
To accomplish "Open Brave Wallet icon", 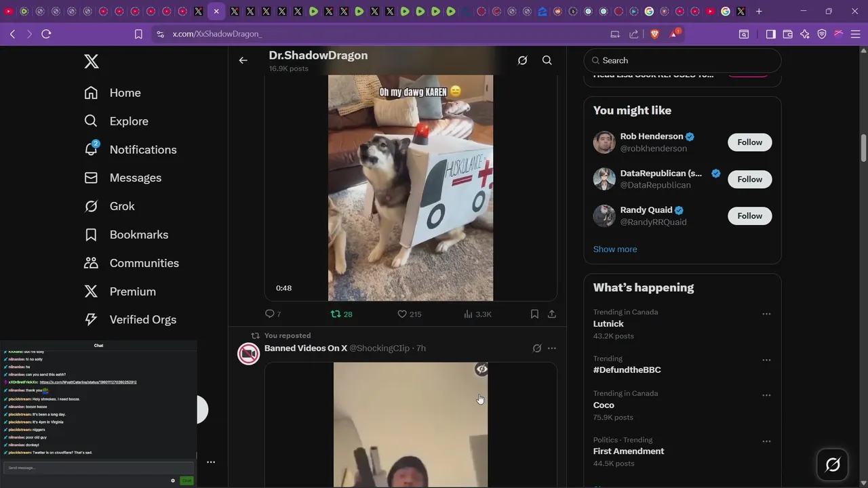I will pyautogui.click(x=787, y=34).
